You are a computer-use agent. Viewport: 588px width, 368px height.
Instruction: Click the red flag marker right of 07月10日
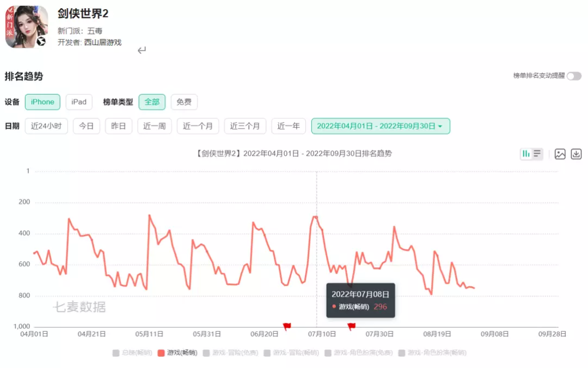tap(351, 327)
